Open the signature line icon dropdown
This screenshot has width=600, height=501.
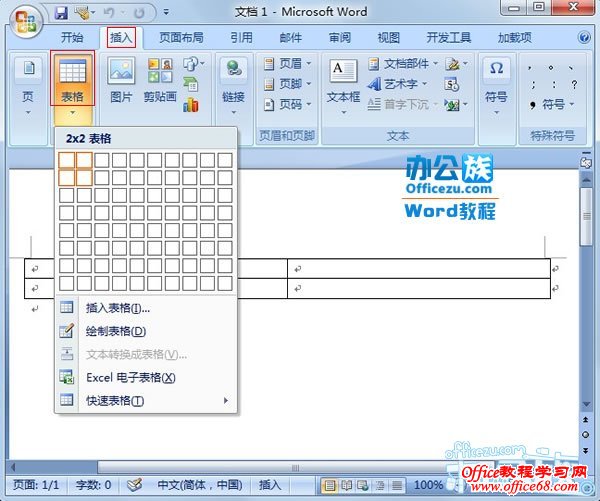point(456,64)
